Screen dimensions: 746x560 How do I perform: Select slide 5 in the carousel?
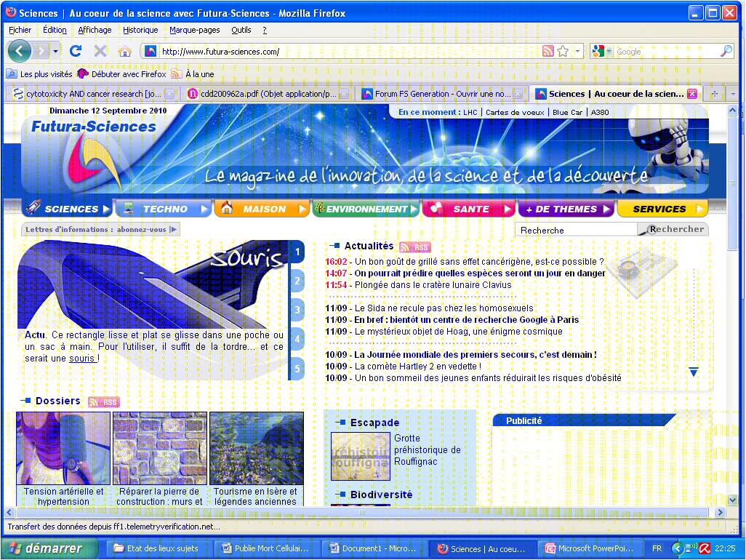pos(297,369)
